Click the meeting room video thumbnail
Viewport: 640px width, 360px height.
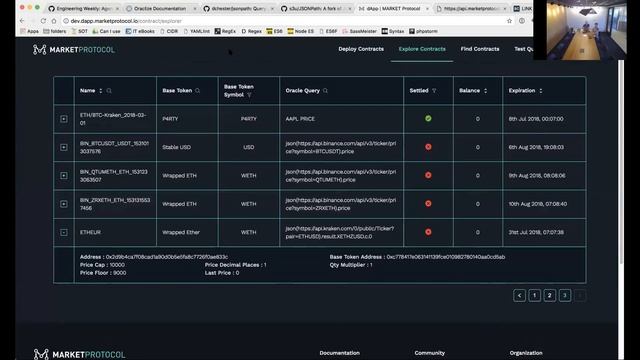coord(587,30)
